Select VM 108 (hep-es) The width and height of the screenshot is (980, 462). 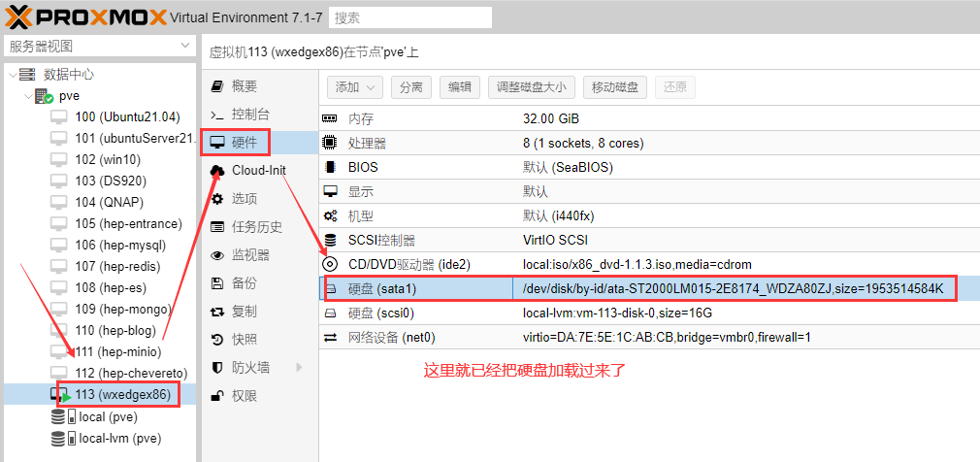(111, 287)
